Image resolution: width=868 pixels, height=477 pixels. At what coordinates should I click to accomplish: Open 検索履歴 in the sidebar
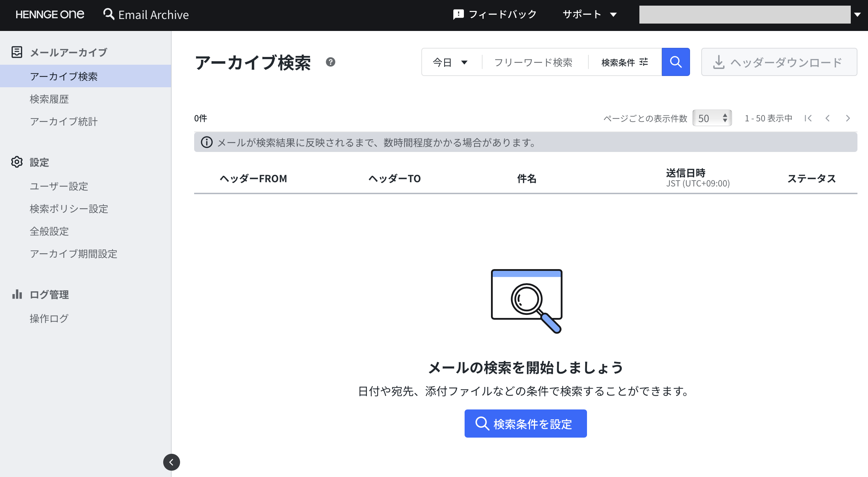coord(49,99)
